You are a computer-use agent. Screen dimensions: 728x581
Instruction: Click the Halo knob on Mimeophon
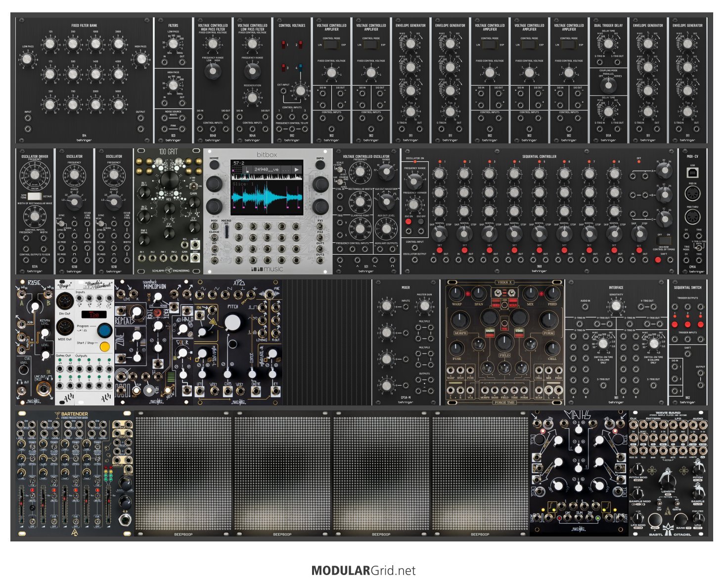[182, 329]
